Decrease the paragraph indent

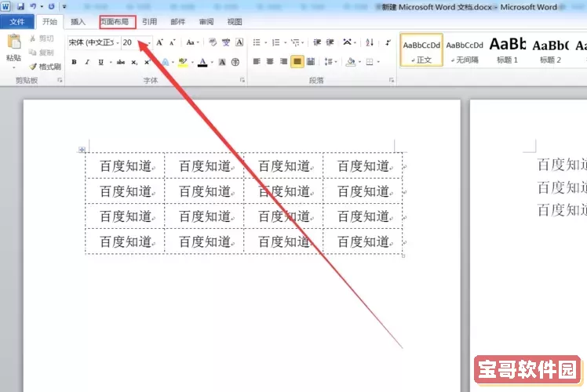pyautogui.click(x=317, y=42)
